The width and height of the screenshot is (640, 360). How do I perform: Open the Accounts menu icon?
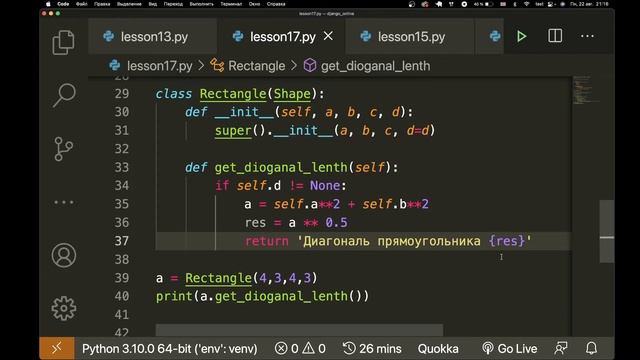[64, 256]
